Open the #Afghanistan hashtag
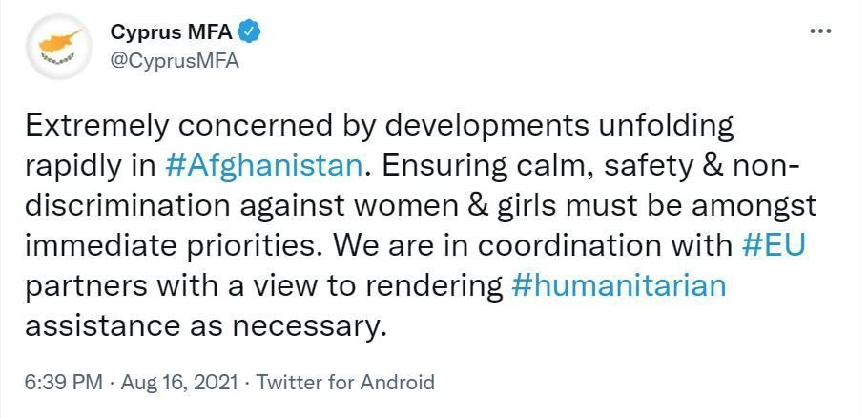This screenshot has width=868, height=418. (x=263, y=167)
